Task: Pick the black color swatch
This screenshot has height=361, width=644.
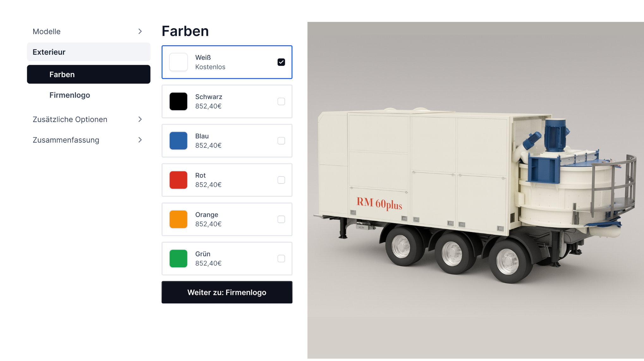Action: (178, 101)
